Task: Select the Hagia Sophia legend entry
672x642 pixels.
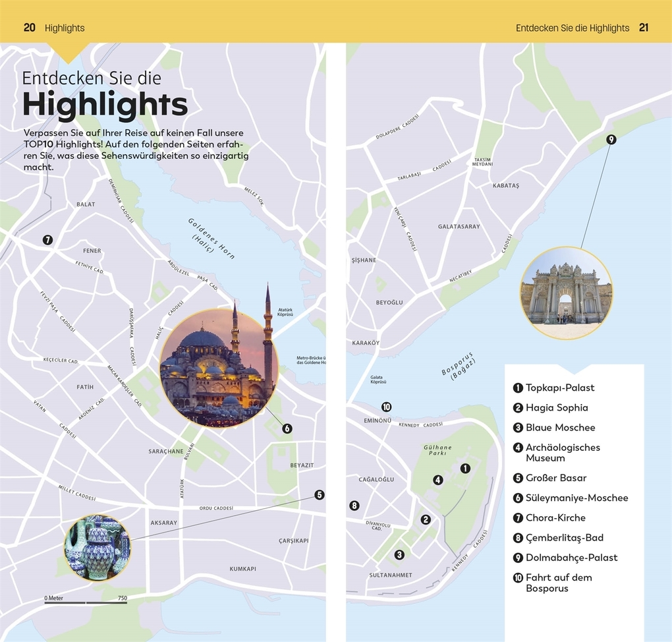Action: pyautogui.click(x=557, y=407)
